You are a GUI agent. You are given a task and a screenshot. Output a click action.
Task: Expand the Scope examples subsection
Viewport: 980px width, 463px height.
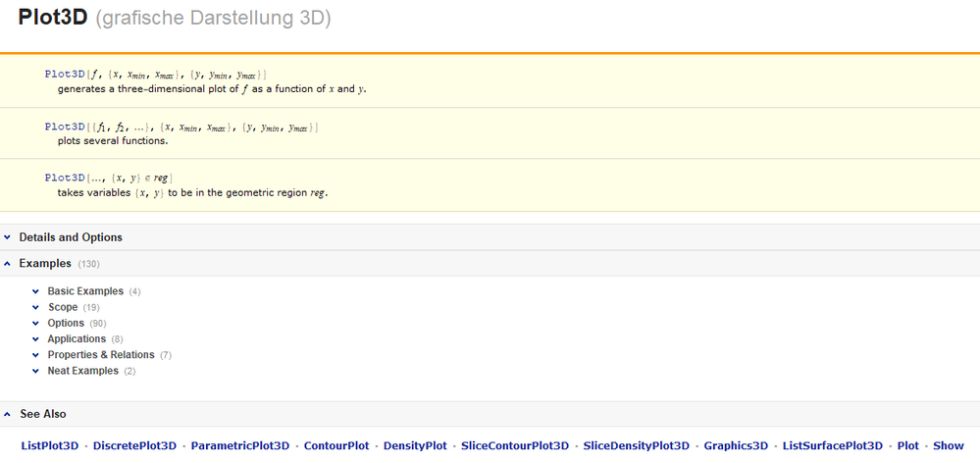click(x=63, y=307)
